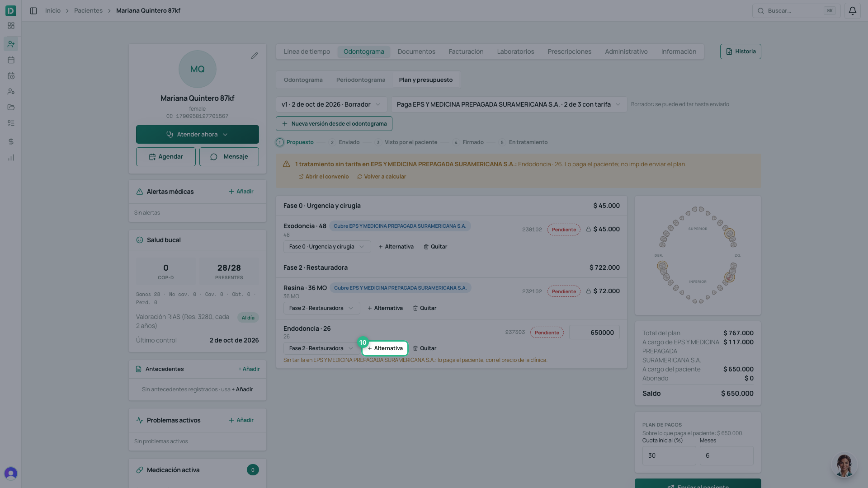This screenshot has height=488, width=868.
Task: Change phase dropdown for Exodoncia 48
Action: coord(327,247)
